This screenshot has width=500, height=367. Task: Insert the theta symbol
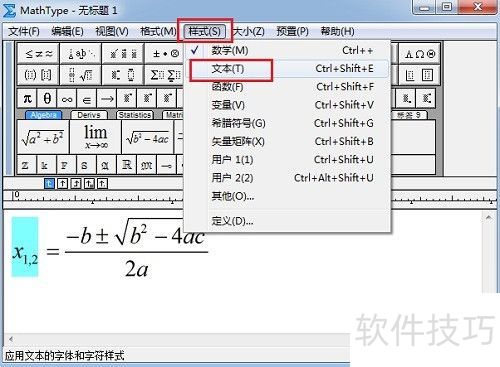click(47, 99)
